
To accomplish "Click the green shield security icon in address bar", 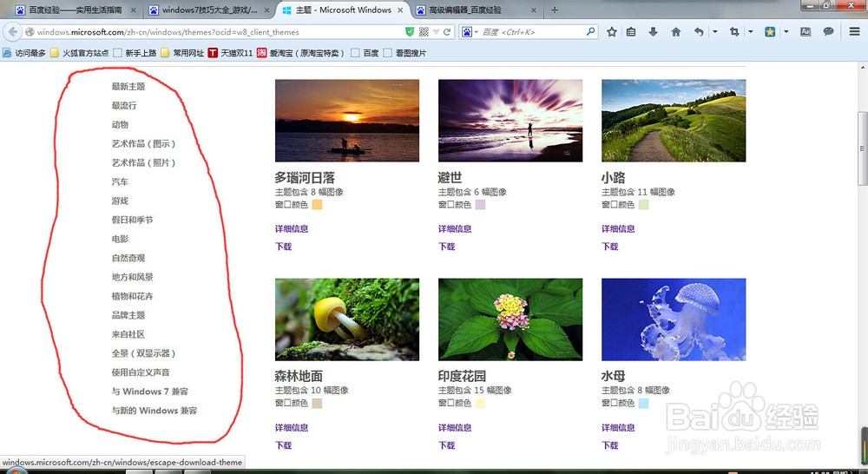I will [x=410, y=32].
